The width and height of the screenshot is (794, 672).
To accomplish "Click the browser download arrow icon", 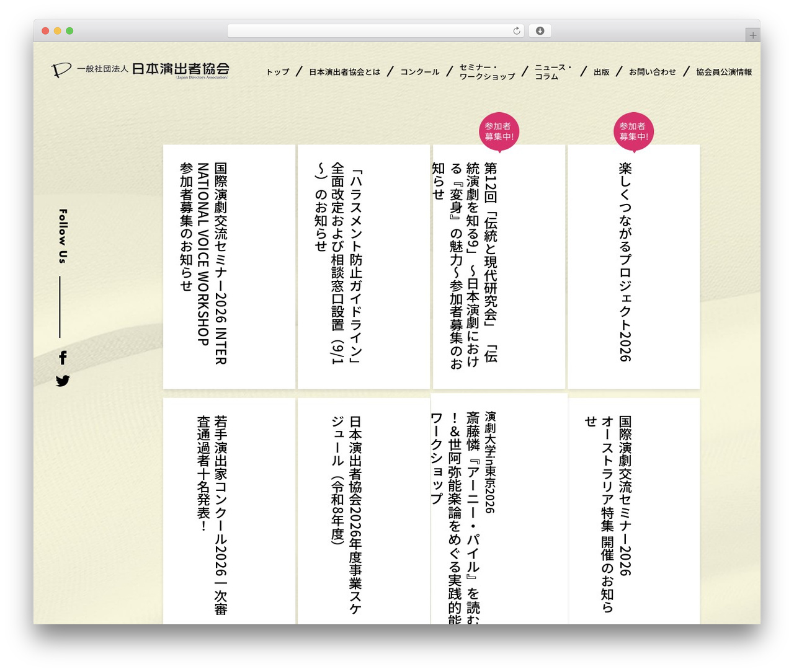I will tap(540, 30).
